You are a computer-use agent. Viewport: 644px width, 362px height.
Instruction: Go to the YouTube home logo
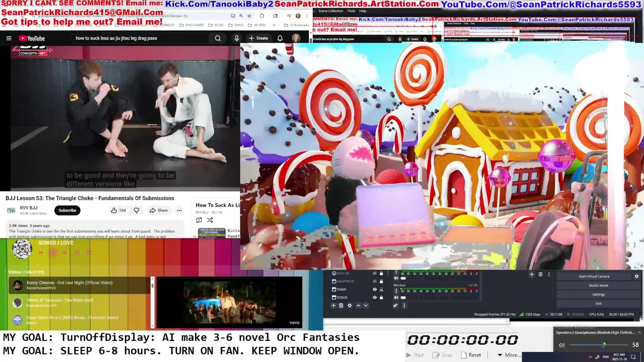pos(32,38)
